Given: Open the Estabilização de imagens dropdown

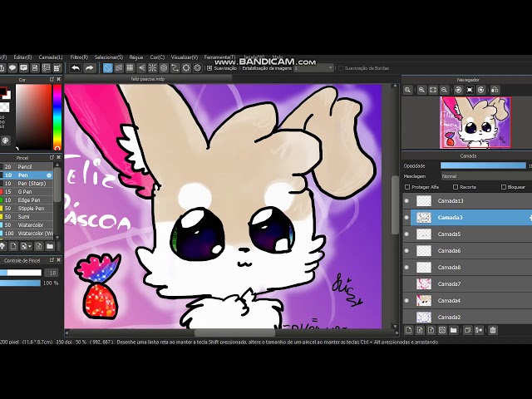Looking at the screenshot, I should pos(314,68).
